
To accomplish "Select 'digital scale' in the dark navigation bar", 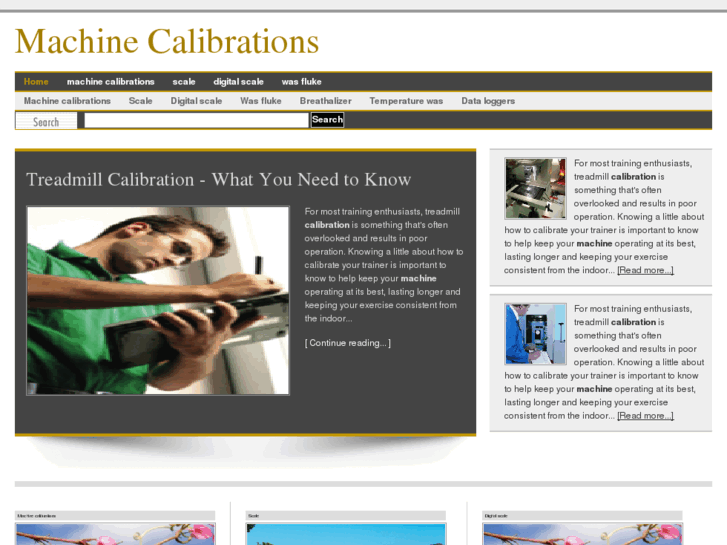I will coord(238,82).
